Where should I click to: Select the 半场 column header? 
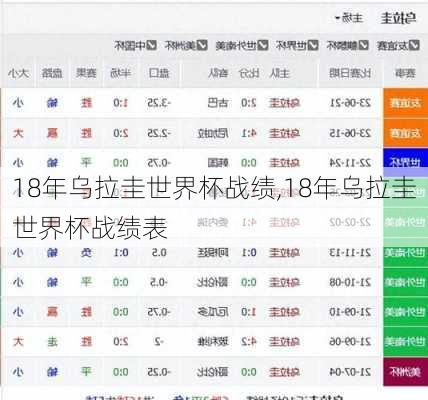(120, 73)
